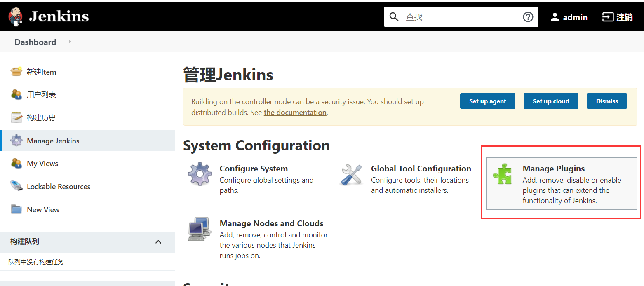Click the New View folder icon
This screenshot has height=286, width=644.
pos(16,209)
